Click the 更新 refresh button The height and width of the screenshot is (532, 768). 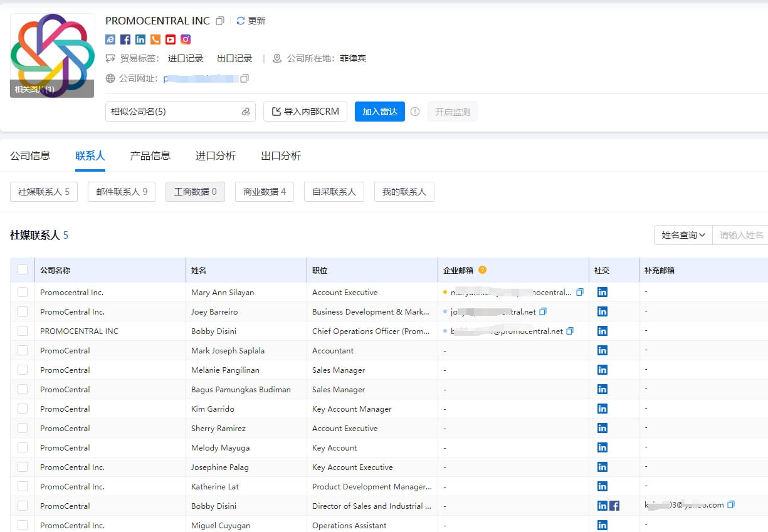click(251, 21)
